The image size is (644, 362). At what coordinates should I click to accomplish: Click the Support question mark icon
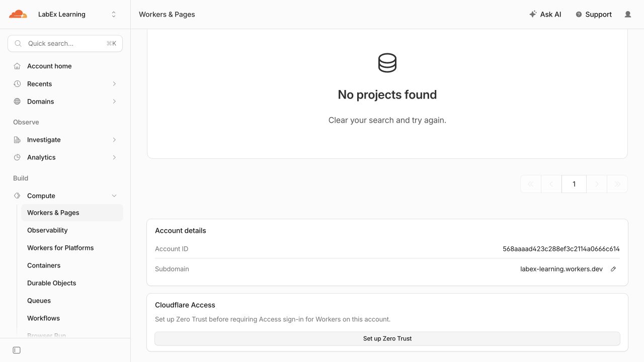(x=579, y=15)
